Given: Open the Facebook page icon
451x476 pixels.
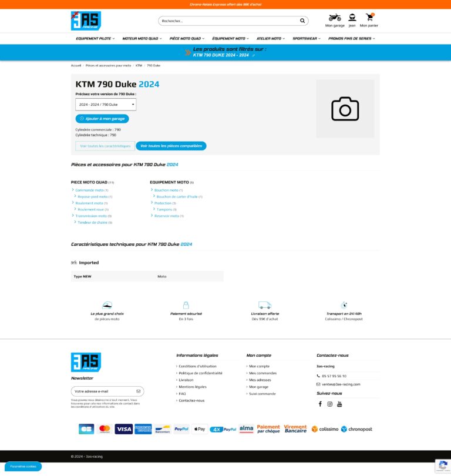Looking at the screenshot, I should tap(320, 404).
